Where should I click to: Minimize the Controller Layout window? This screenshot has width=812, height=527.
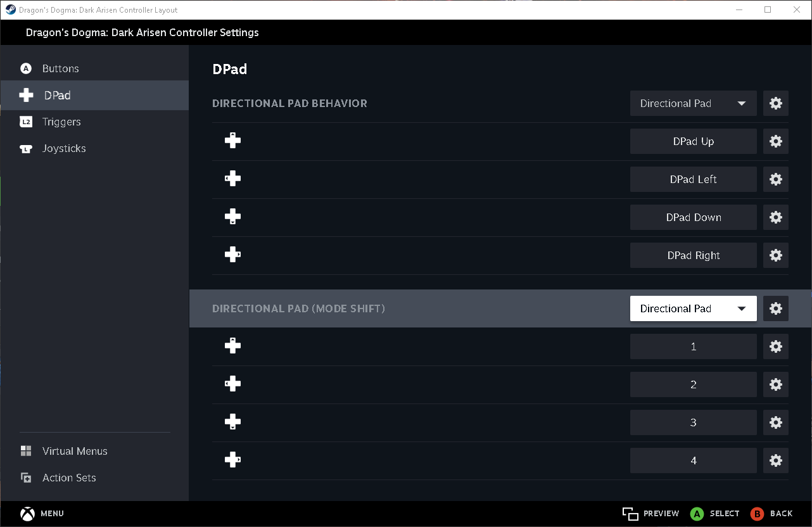pos(739,10)
